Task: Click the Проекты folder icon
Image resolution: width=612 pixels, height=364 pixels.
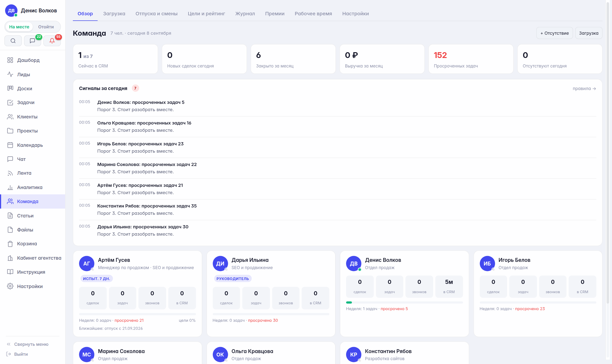Action: [10, 131]
